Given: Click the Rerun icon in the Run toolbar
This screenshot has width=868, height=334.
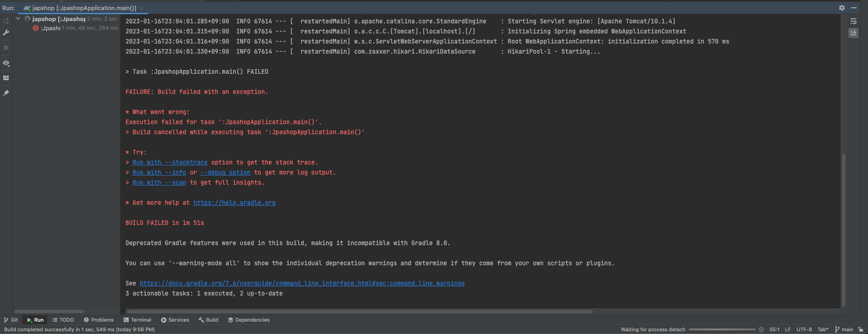Looking at the screenshot, I should coord(6,21).
